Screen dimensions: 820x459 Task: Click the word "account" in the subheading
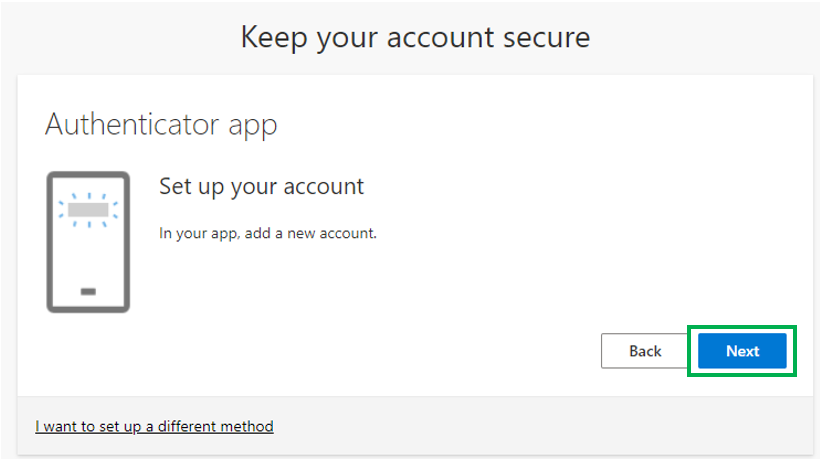pos(324,187)
